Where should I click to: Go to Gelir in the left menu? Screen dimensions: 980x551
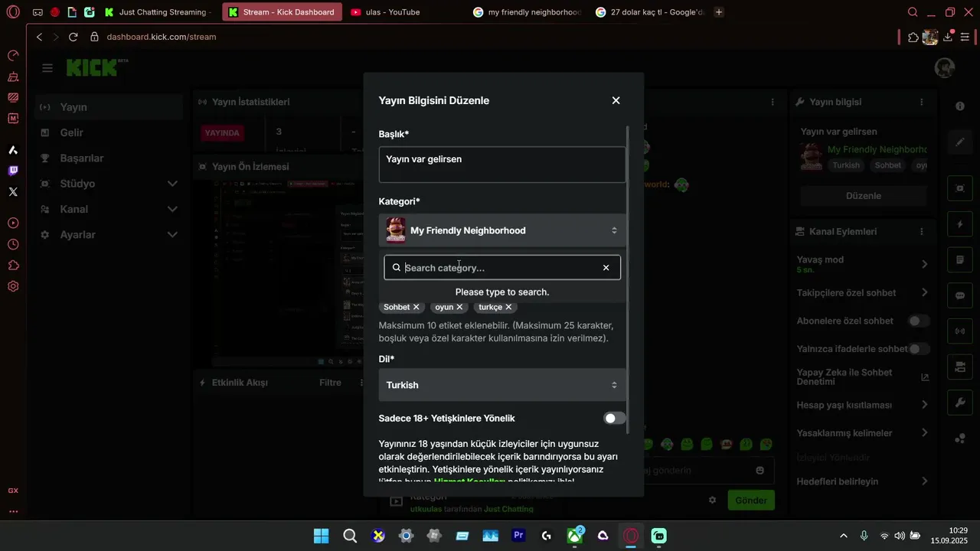pos(109,132)
